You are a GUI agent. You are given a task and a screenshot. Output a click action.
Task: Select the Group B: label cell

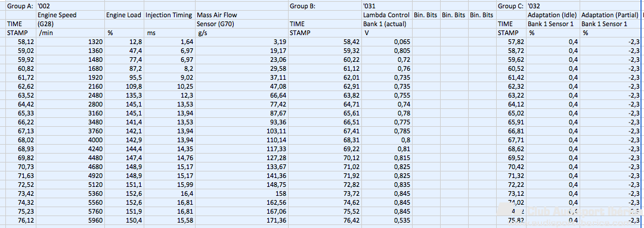point(325,6)
